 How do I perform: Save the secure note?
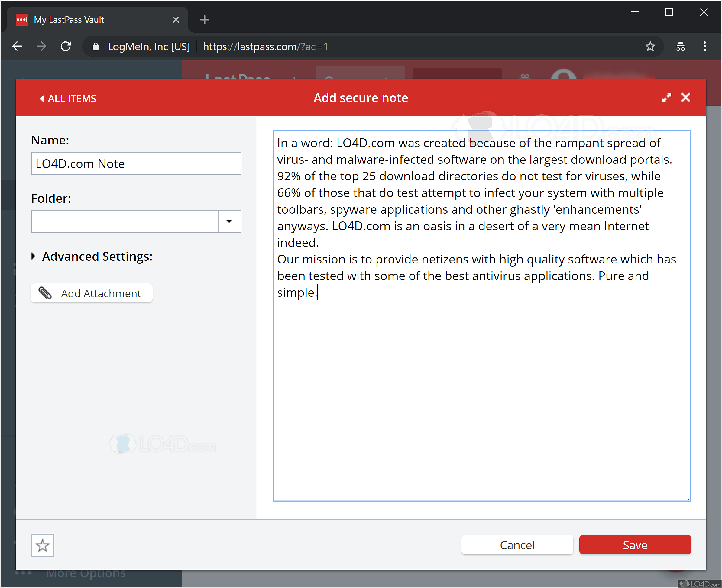(635, 545)
